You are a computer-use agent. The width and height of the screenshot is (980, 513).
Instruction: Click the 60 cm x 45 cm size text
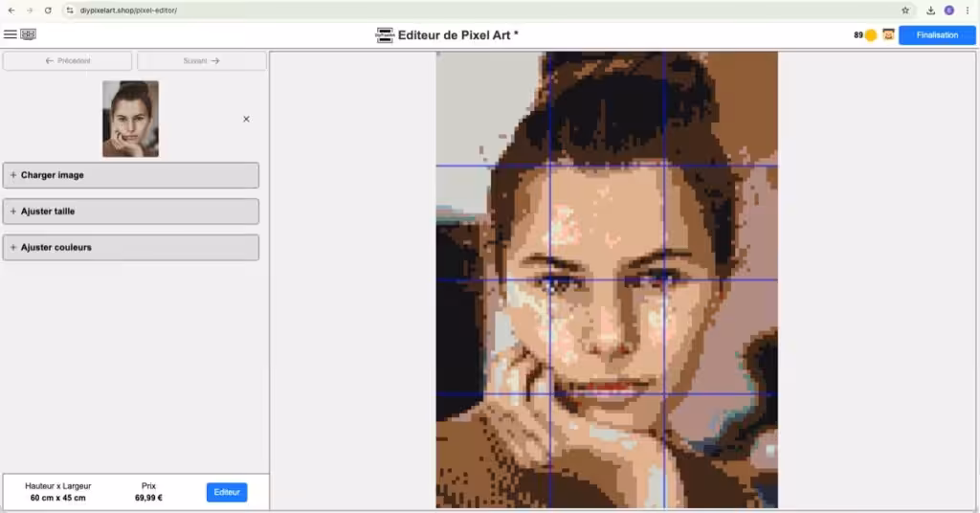click(58, 498)
